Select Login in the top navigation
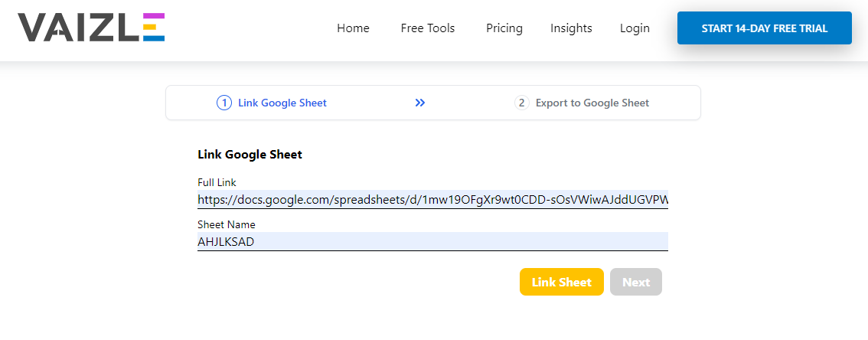The width and height of the screenshot is (868, 340). pyautogui.click(x=635, y=28)
